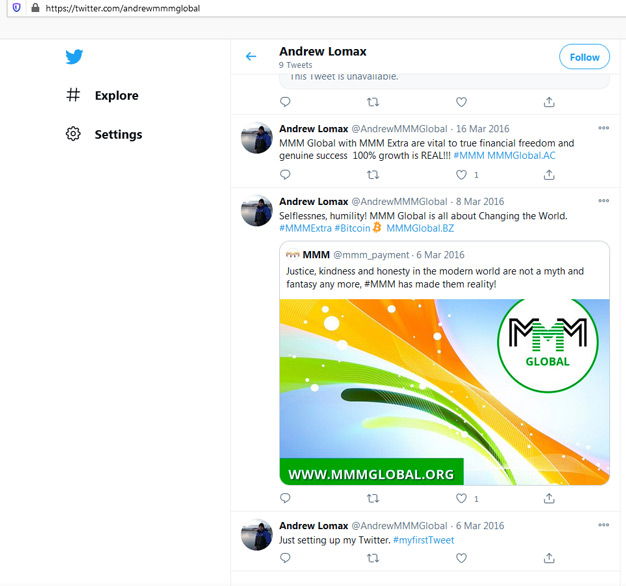Share the 8 Mar 2016 tweet
The height and width of the screenshot is (586, 626).
(549, 498)
